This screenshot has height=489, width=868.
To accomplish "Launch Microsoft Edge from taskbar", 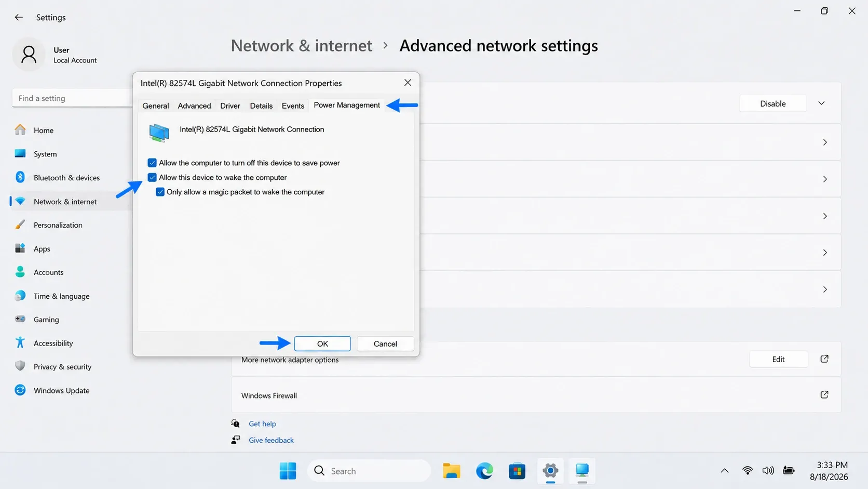I will pyautogui.click(x=484, y=471).
